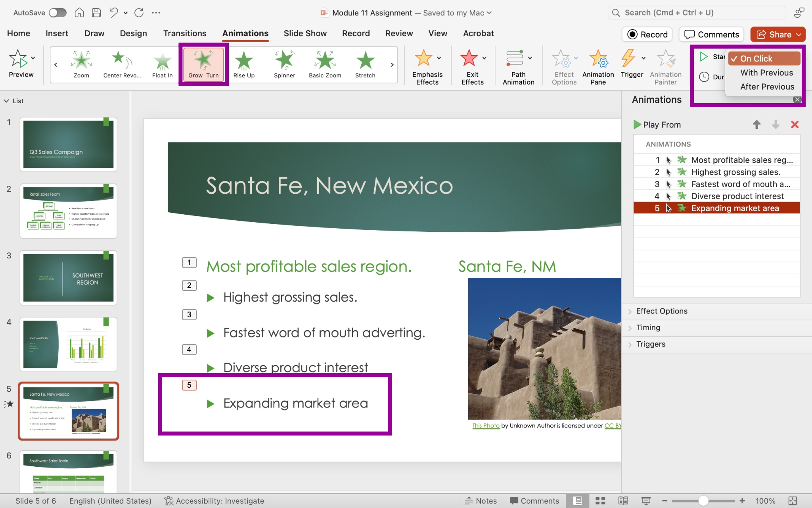Viewport: 812px width, 508px height.
Task: Select slide 1 Q3 Sales Campaign thumbnail
Action: point(68,144)
